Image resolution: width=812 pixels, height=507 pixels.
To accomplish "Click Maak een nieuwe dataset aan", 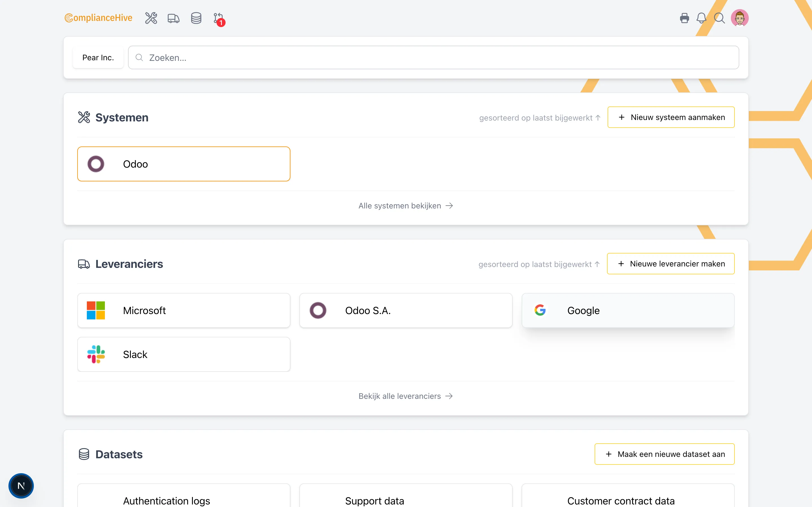I will tap(664, 454).
